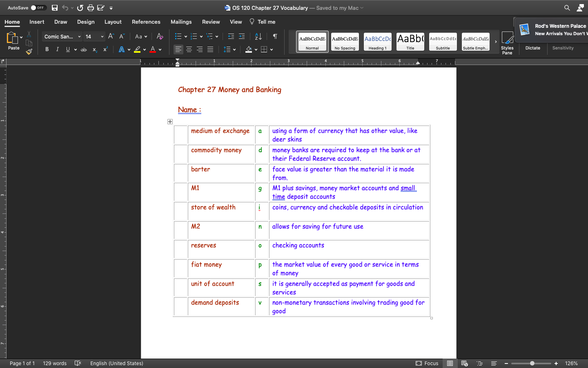
Task: Click the Redo arrow icon
Action: [80, 8]
